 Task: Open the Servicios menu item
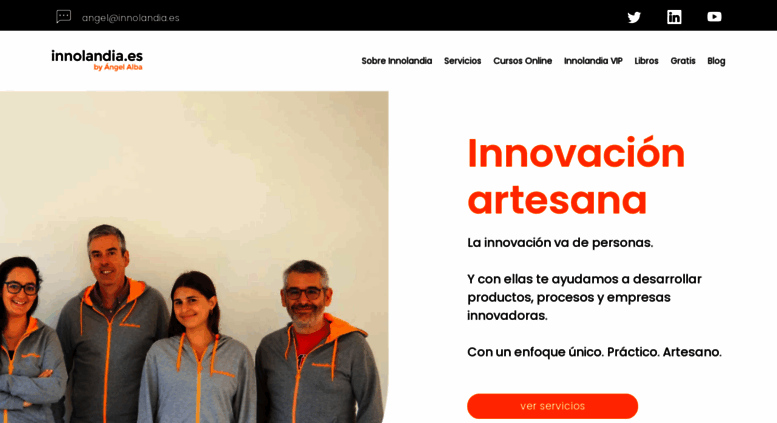462,61
